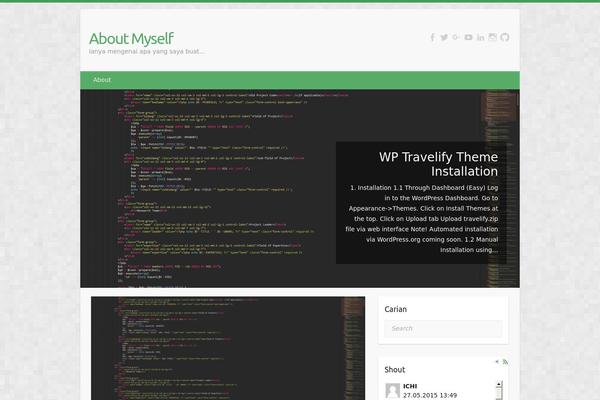Open the GitHub social icon
The height and width of the screenshot is (400, 600).
tap(505, 37)
